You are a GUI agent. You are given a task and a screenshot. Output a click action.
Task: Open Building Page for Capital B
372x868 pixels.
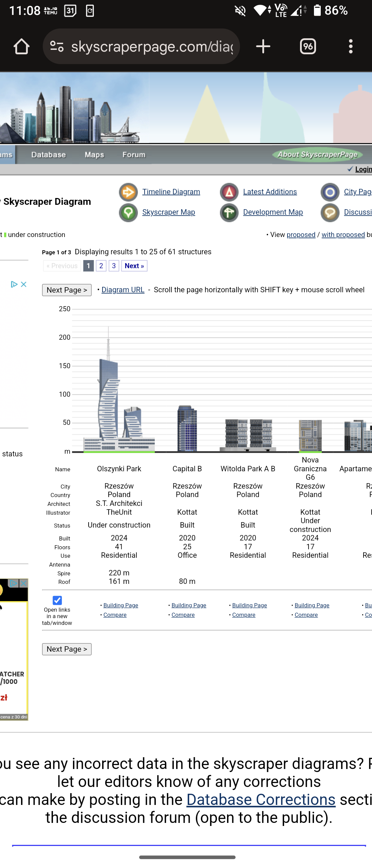tap(189, 605)
